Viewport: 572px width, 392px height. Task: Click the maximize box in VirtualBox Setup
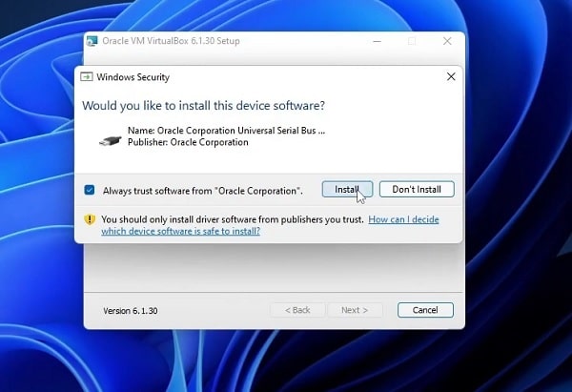tap(412, 41)
